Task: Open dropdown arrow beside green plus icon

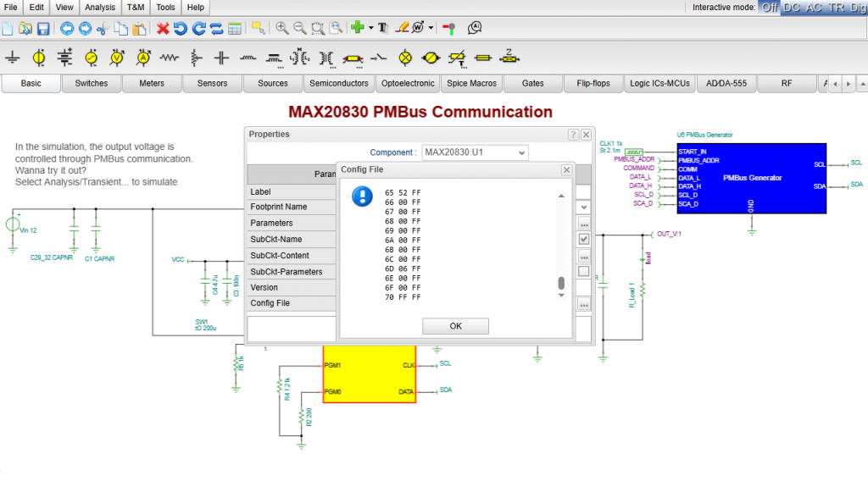Action: [370, 28]
